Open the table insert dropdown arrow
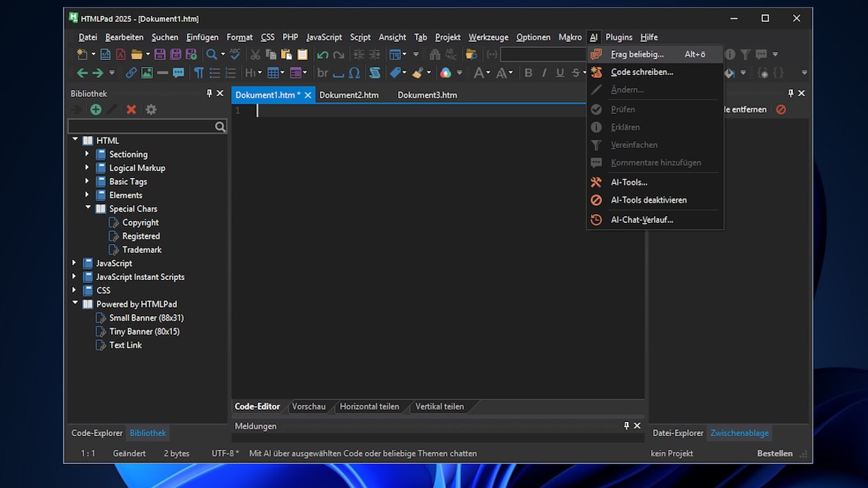Screen dimensions: 868x488 coord(282,73)
